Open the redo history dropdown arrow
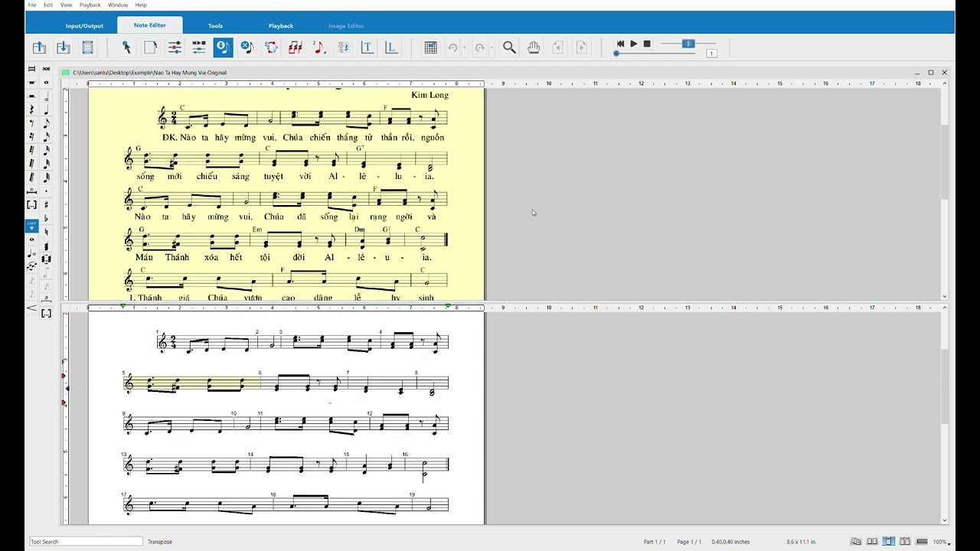Image resolution: width=980 pixels, height=551 pixels. point(492,48)
